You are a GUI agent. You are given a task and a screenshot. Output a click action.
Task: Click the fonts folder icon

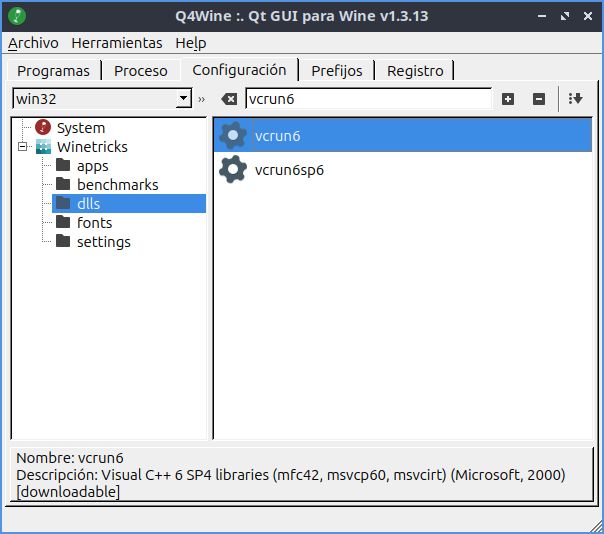[x=63, y=222]
